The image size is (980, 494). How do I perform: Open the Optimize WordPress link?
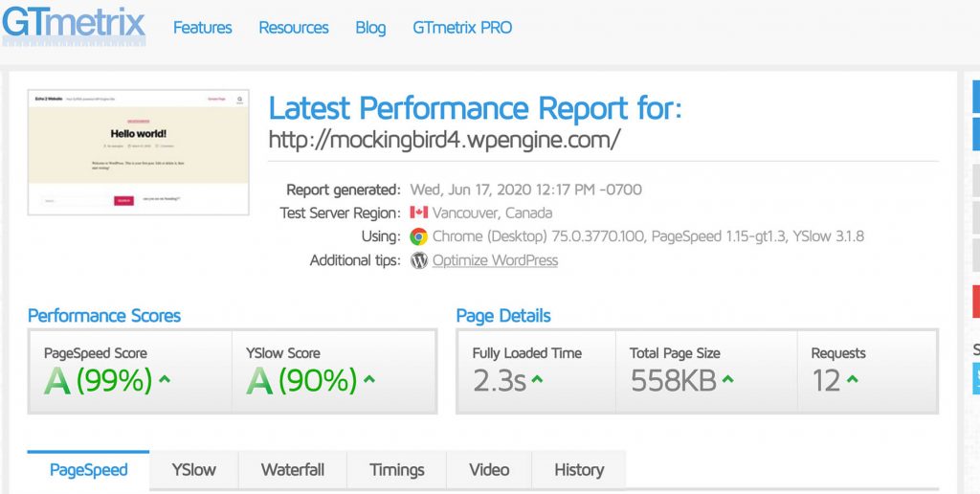click(x=495, y=260)
